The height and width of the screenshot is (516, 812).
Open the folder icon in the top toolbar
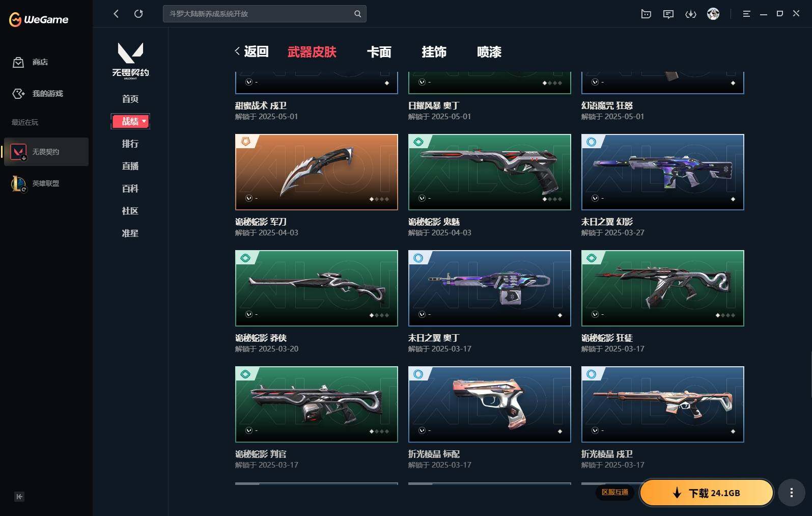click(646, 14)
